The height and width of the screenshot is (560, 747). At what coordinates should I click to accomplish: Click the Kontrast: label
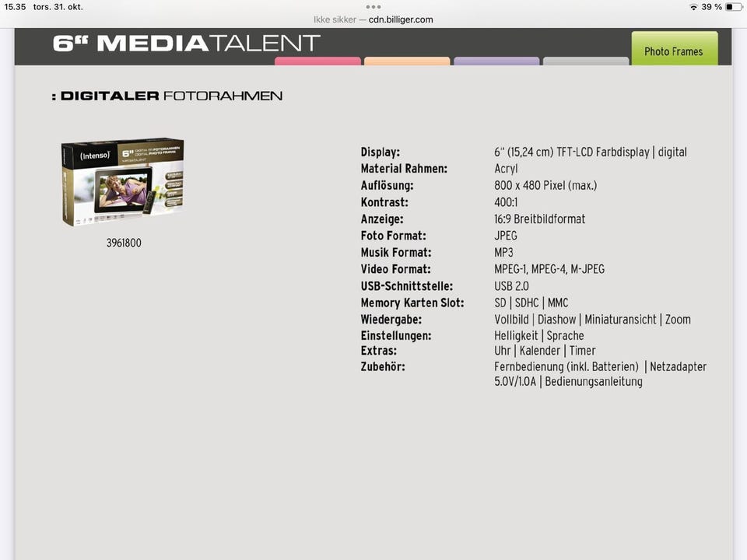coord(384,202)
